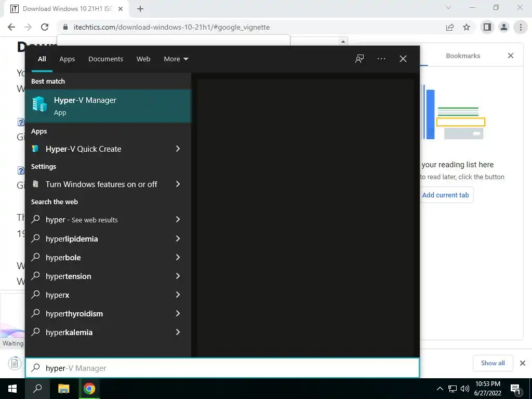Close the Chrome side panel
The image size is (532, 399).
coord(510,56)
